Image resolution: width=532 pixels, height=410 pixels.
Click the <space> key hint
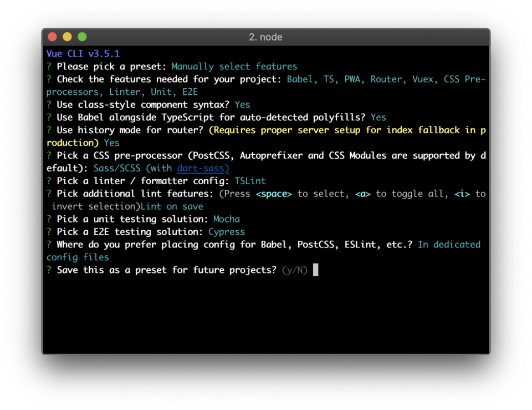pyautogui.click(x=274, y=194)
